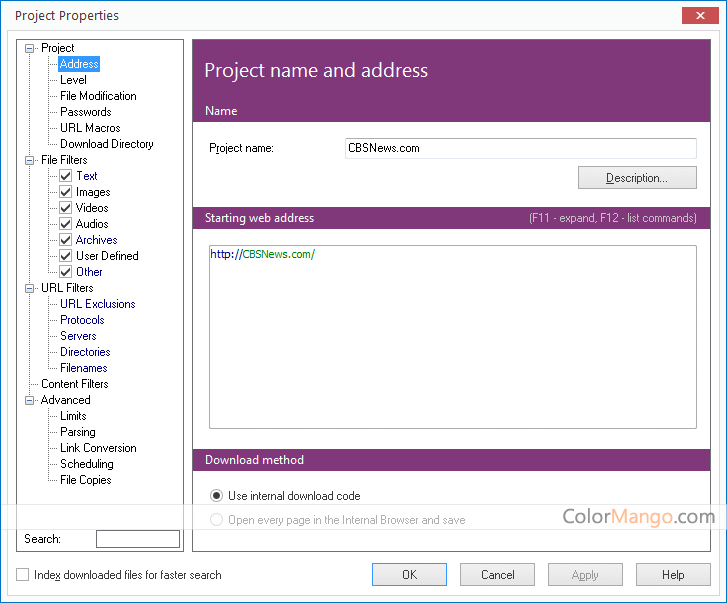The height and width of the screenshot is (603, 727).
Task: Uncheck the Images file filter checkbox
Action: coord(66,192)
